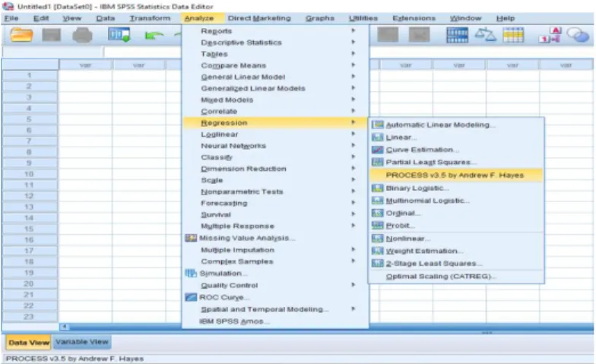Click the 2-Stage Least Squares icon

[x=377, y=263]
